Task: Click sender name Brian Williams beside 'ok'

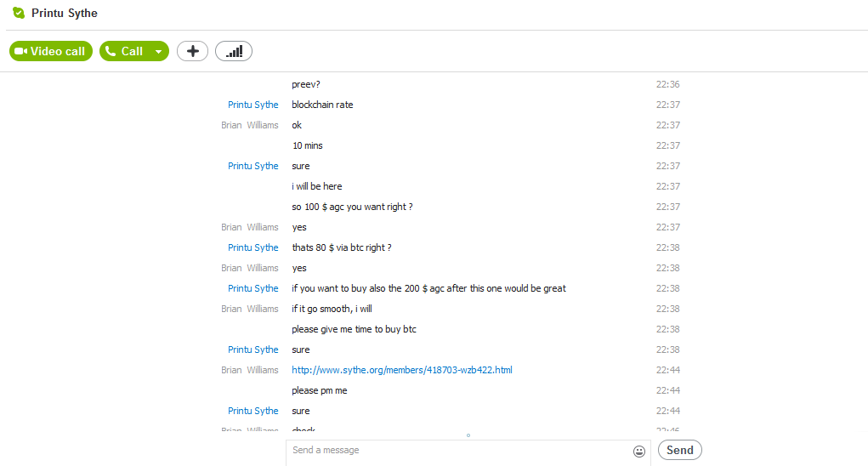Action: pos(249,125)
